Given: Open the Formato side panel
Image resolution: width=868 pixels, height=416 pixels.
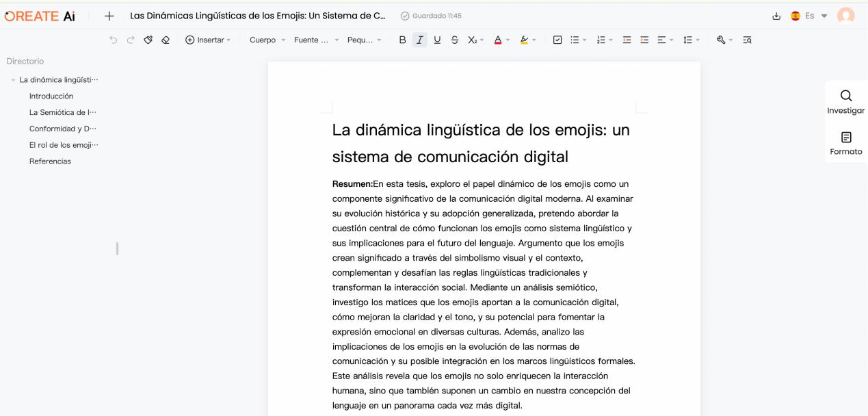Looking at the screenshot, I should (845, 143).
